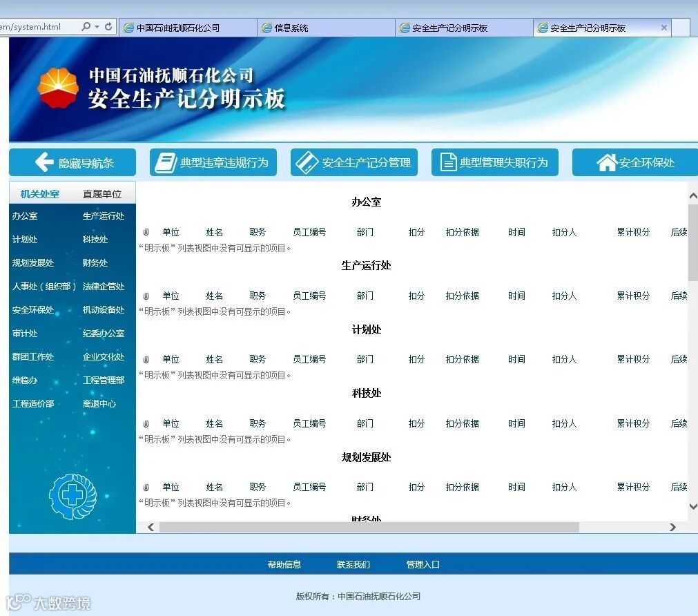
Task: Click the house icon on 安全环保处 button
Action: pyautogui.click(x=607, y=162)
